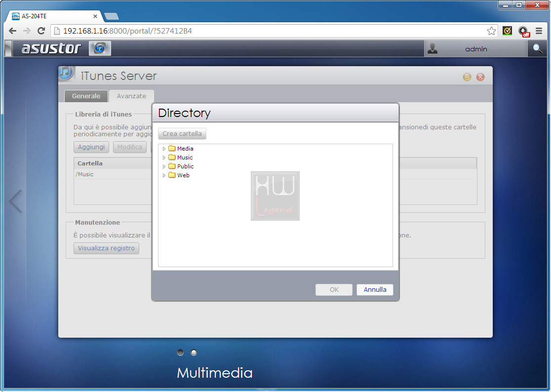
Task: Reload the page with refresh icon
Action: point(41,31)
